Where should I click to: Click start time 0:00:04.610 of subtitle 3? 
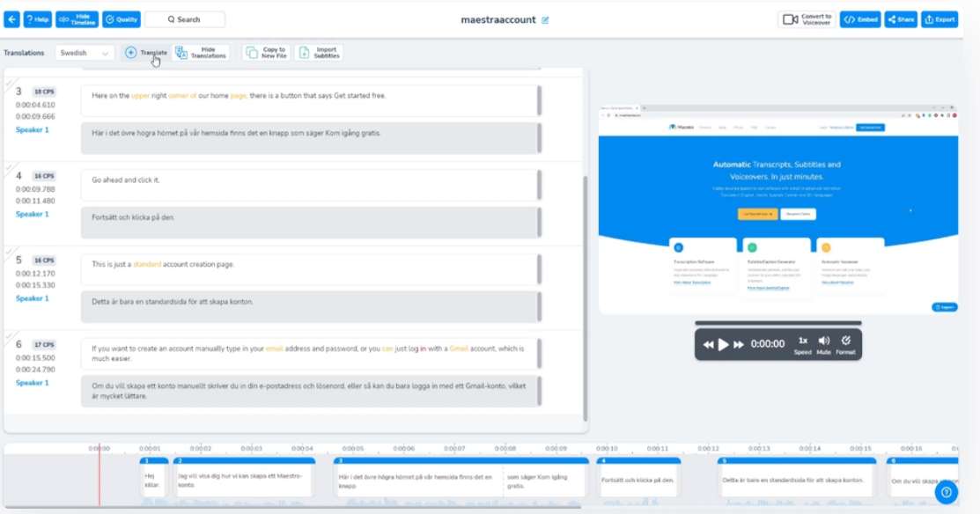[35, 105]
